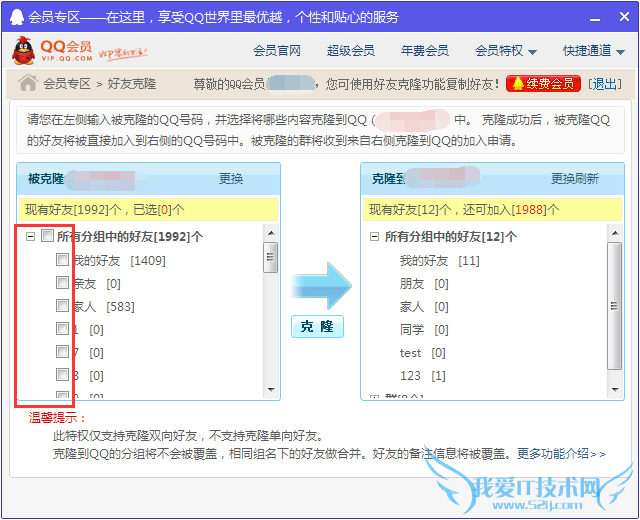Select test [0] in right list
Image resolution: width=640 pixels, height=520 pixels.
422,353
